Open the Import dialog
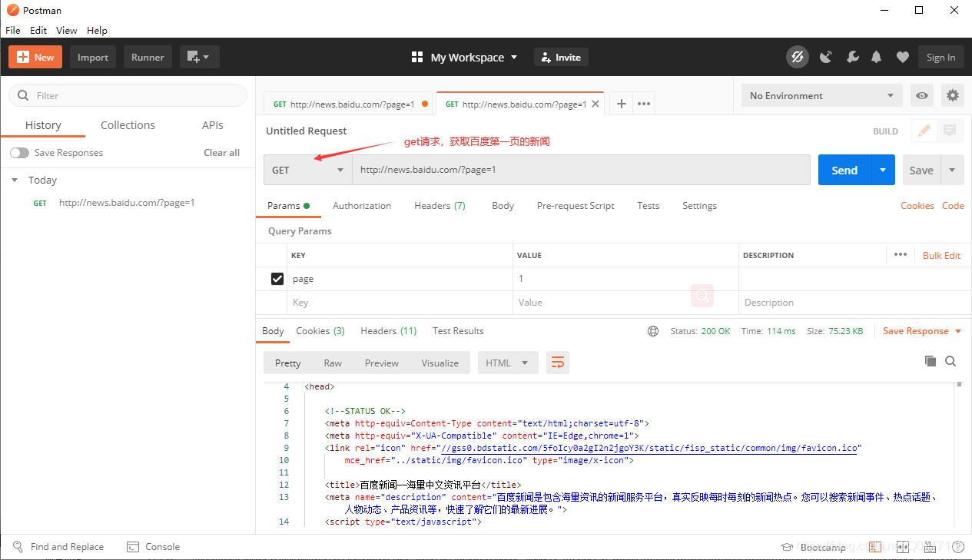 (x=93, y=57)
